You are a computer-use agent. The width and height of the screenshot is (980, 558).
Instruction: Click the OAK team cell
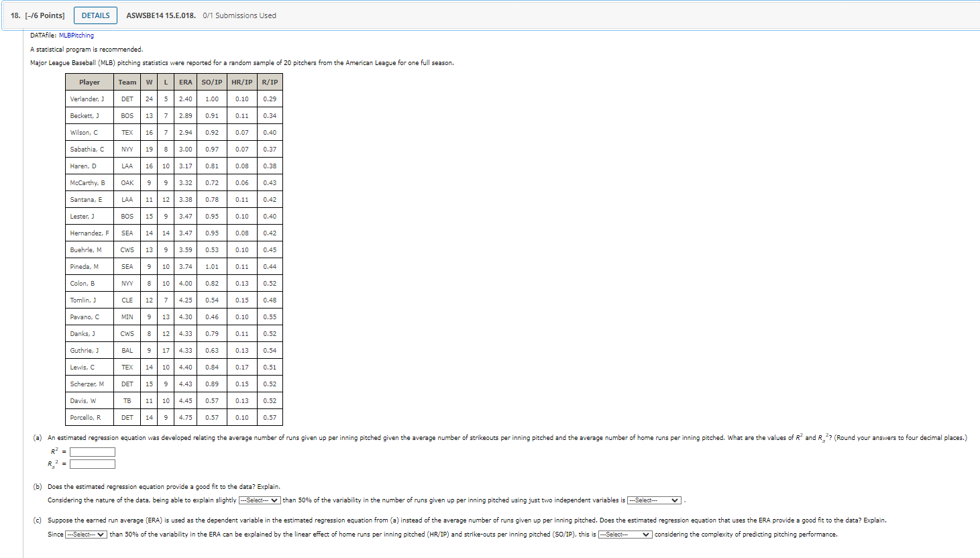click(127, 182)
